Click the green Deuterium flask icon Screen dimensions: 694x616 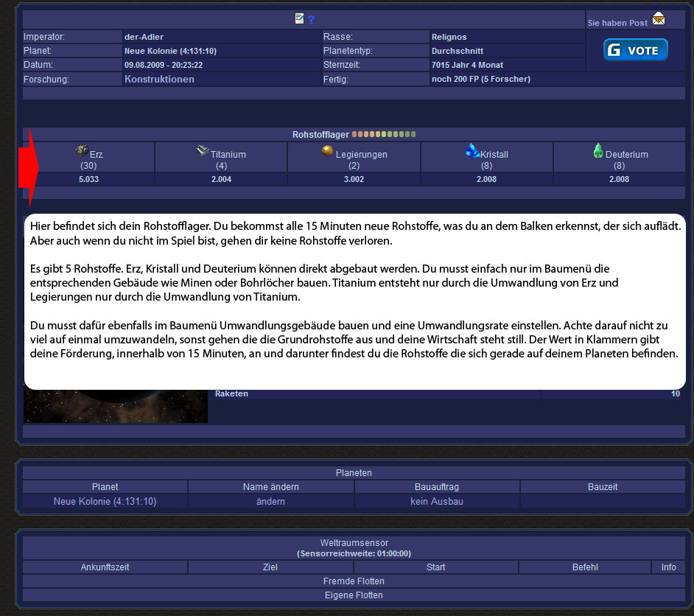tap(598, 151)
